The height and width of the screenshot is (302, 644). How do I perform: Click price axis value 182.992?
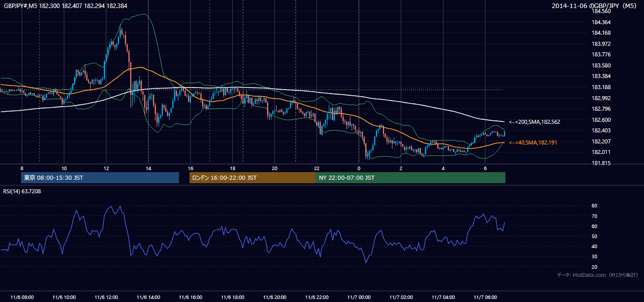pos(601,98)
